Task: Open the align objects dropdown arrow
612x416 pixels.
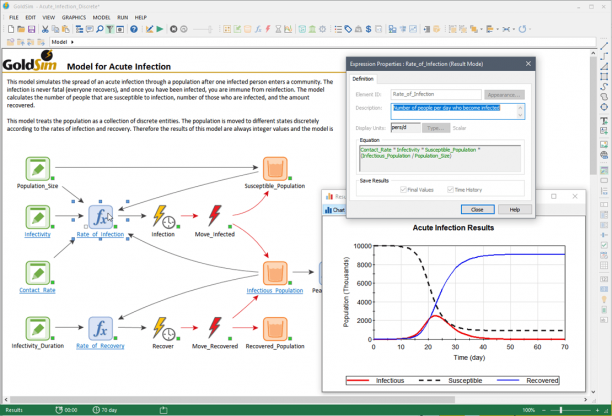Action: pyautogui.click(x=497, y=29)
